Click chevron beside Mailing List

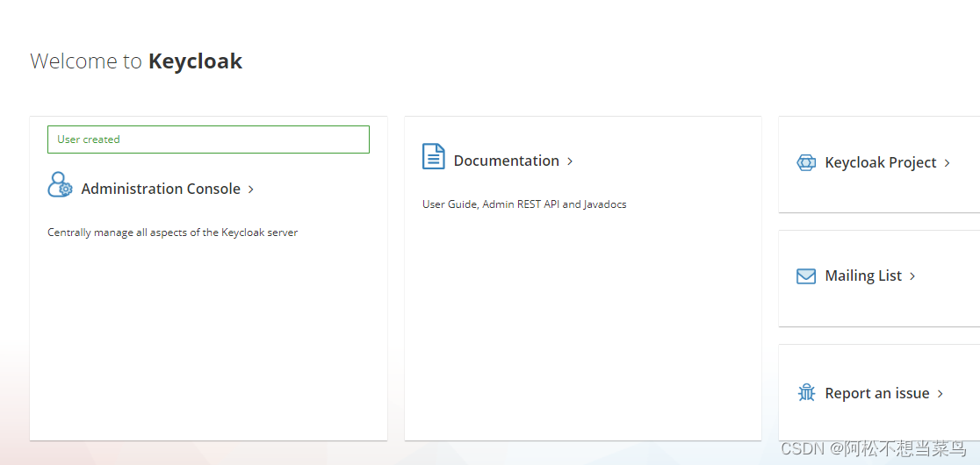click(x=912, y=276)
